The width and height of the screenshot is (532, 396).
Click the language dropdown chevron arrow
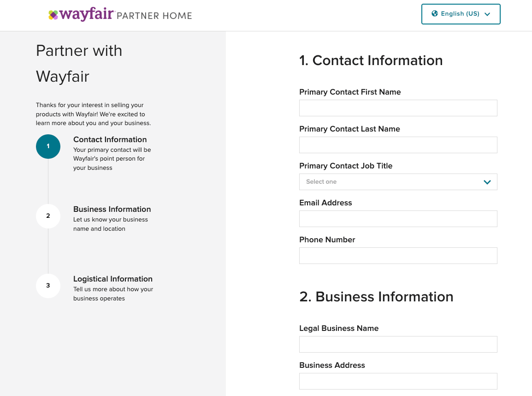pos(487,14)
